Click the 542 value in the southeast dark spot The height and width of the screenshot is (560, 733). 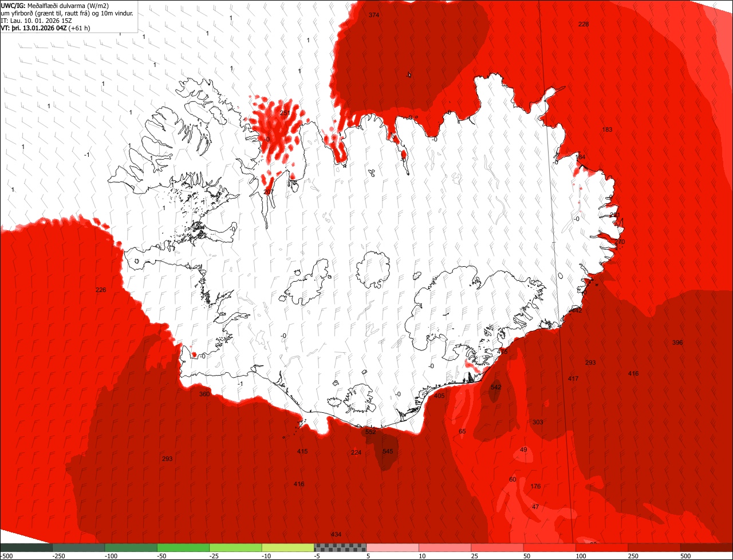[496, 388]
